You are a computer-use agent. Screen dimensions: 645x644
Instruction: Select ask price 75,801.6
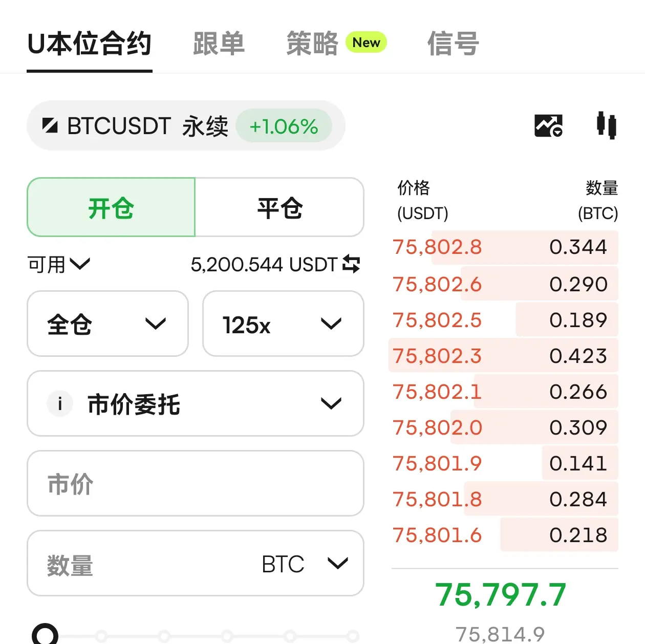point(437,535)
